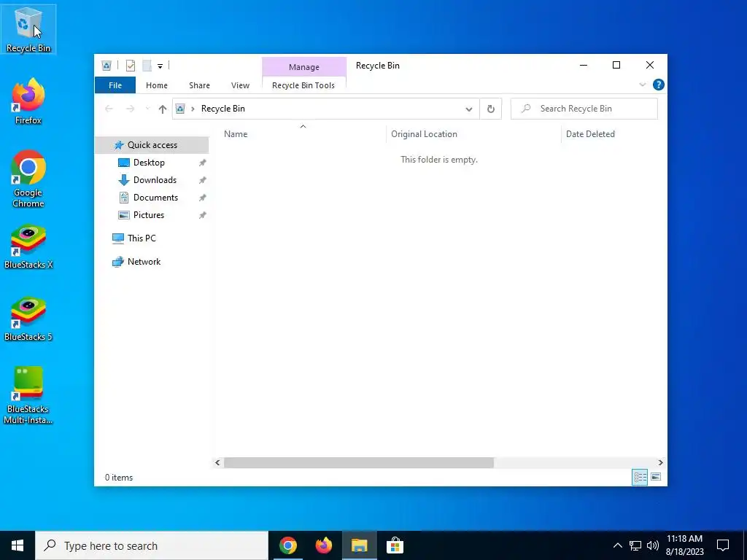The image size is (747, 560).
Task: Open the Customize Quick Access Toolbar dropdown
Action: pyautogui.click(x=160, y=66)
